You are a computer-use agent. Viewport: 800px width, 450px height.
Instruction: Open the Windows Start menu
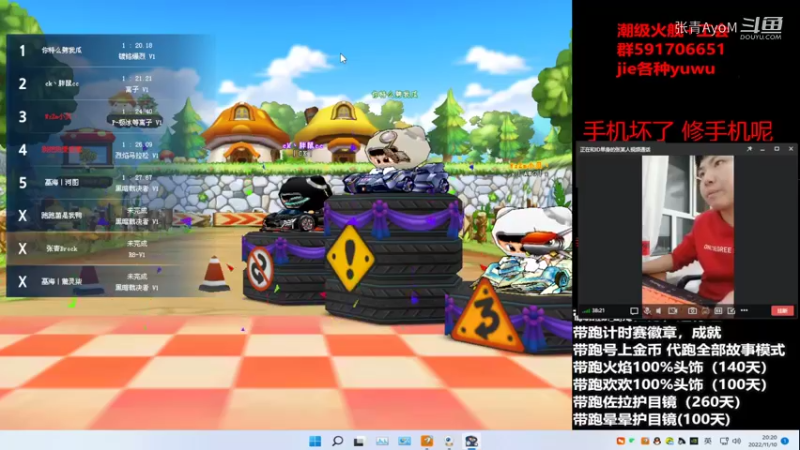(x=315, y=441)
